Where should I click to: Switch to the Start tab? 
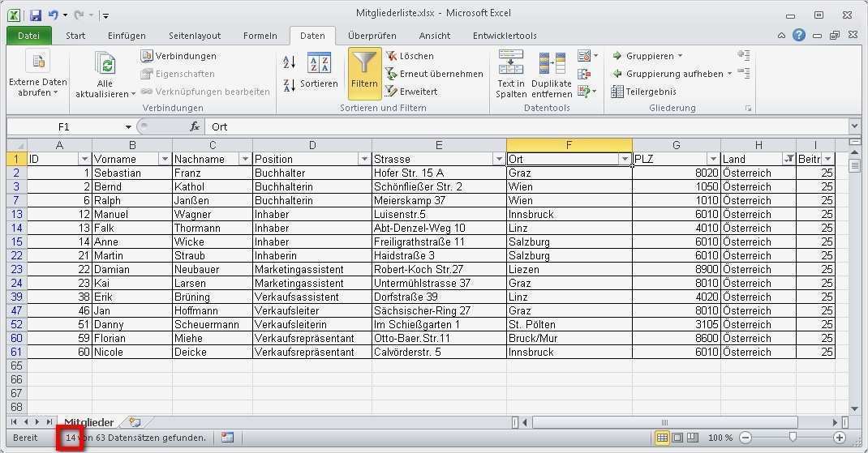75,36
